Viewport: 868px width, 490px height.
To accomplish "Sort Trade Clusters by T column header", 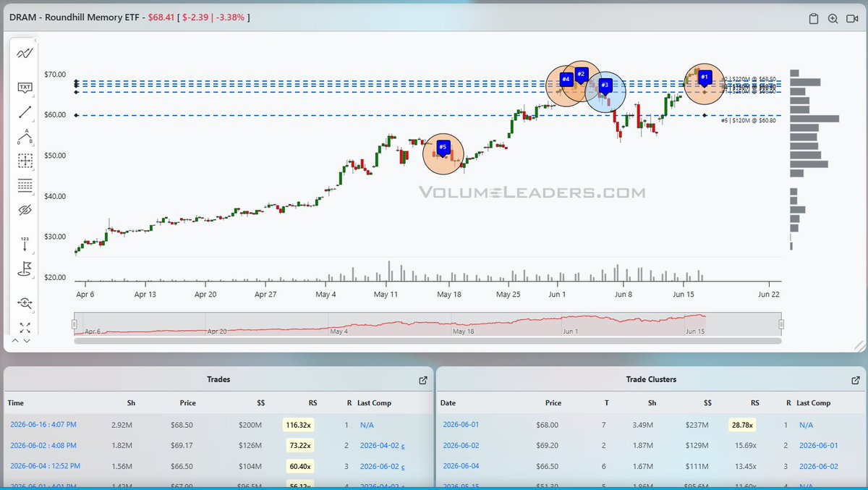I will pos(605,402).
